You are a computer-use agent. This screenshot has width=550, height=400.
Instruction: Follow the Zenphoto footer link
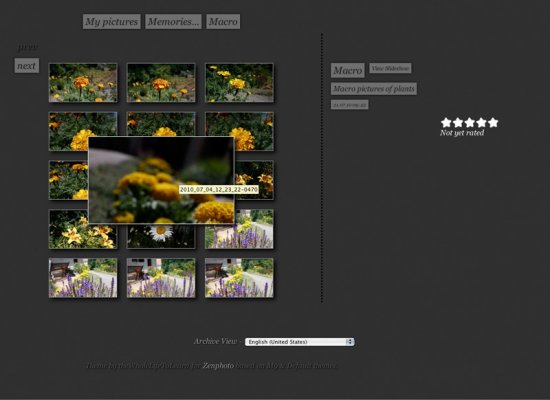click(218, 366)
